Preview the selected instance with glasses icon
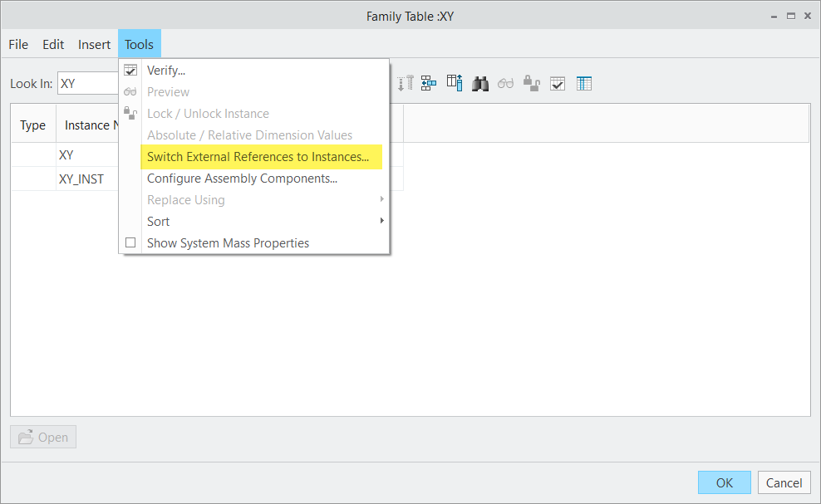 pos(506,83)
